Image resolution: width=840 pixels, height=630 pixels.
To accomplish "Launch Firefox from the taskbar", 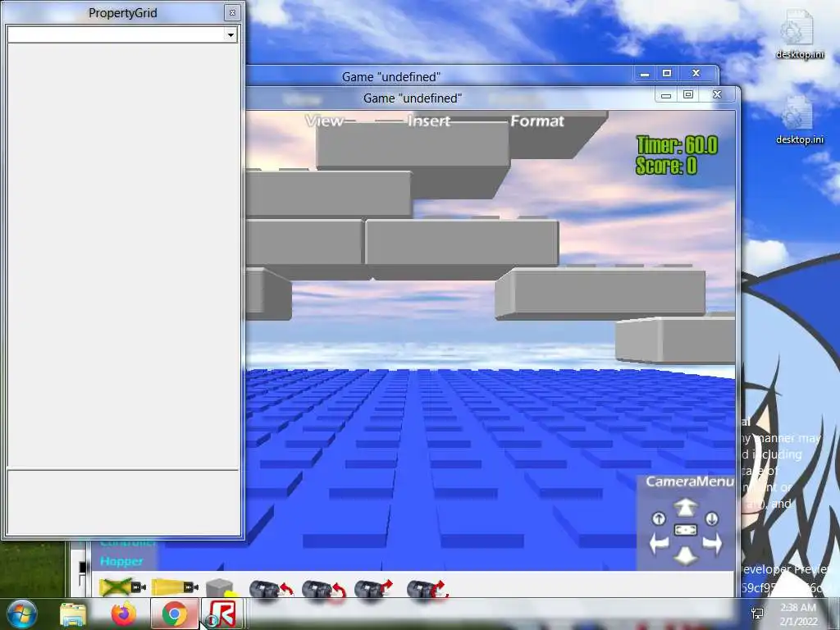I will [x=123, y=614].
